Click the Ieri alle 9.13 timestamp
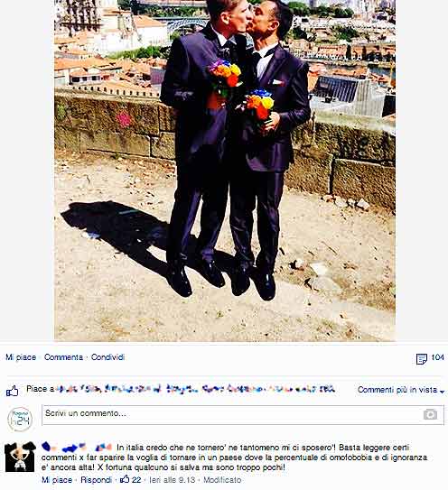 [x=173, y=480]
